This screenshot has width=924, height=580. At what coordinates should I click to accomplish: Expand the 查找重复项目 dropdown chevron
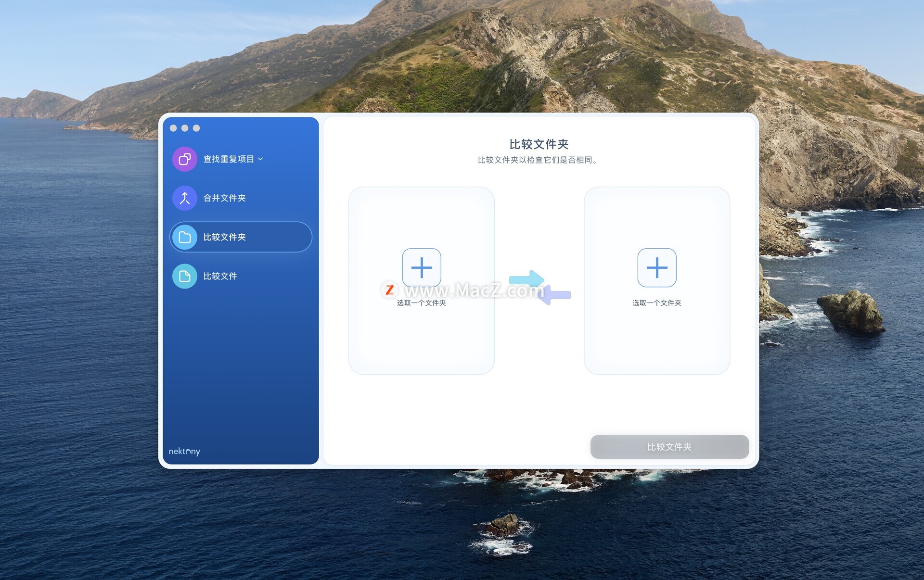260,159
